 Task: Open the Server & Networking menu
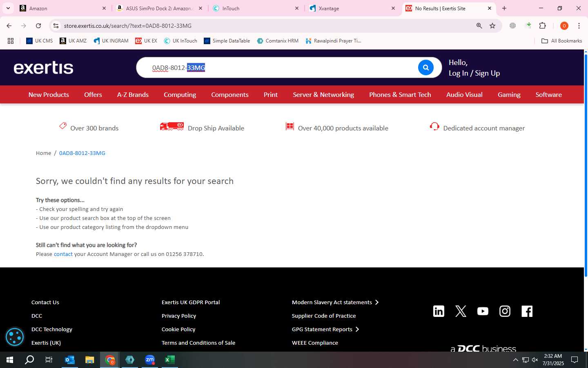323,94
